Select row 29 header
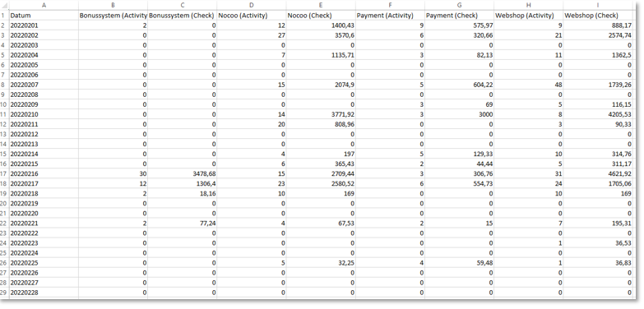This screenshot has height=309, width=644. click(4, 293)
